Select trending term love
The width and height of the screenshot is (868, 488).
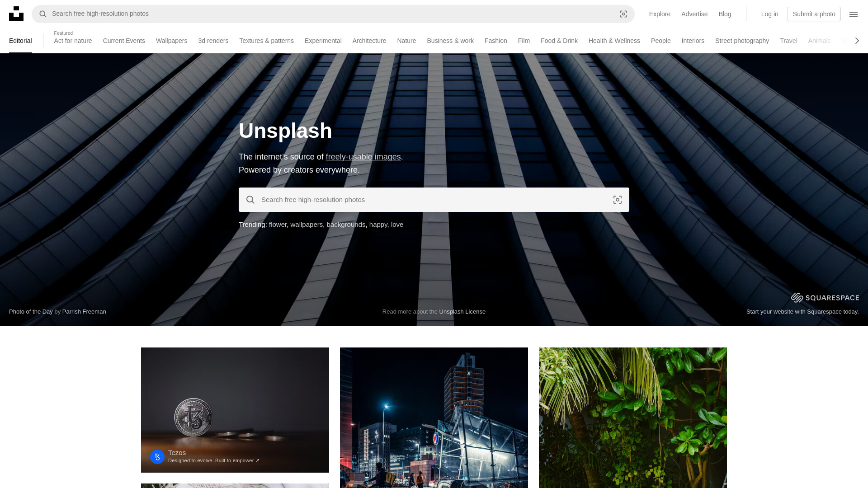coord(397,225)
